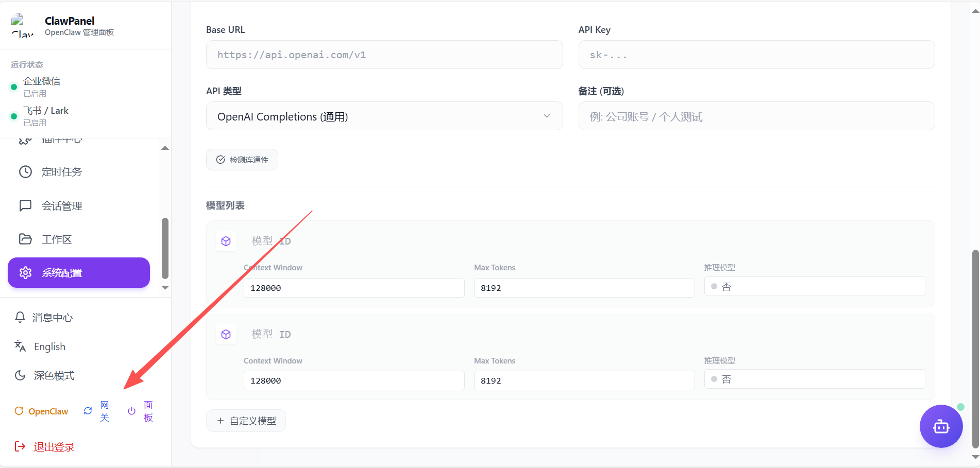Screen dimensions: 980x468
Task: Open 定时任务 in the sidebar
Action: [x=79, y=172]
